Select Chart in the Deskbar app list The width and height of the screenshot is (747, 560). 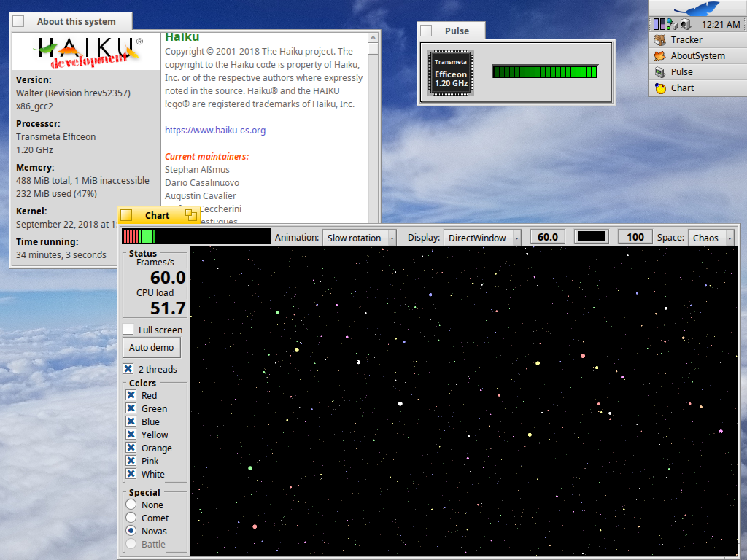[x=697, y=88]
